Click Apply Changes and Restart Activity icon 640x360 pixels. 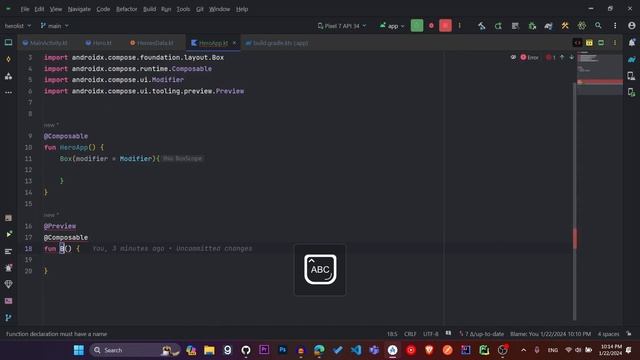click(x=498, y=26)
